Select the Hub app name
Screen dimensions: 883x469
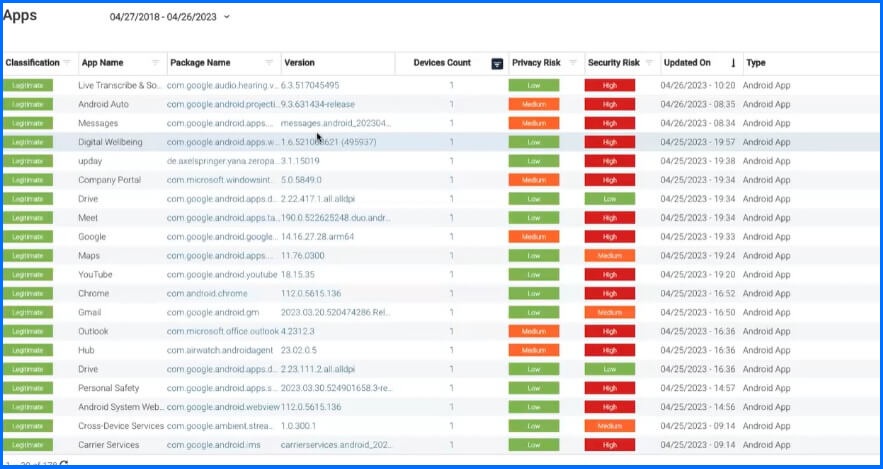click(x=86, y=350)
